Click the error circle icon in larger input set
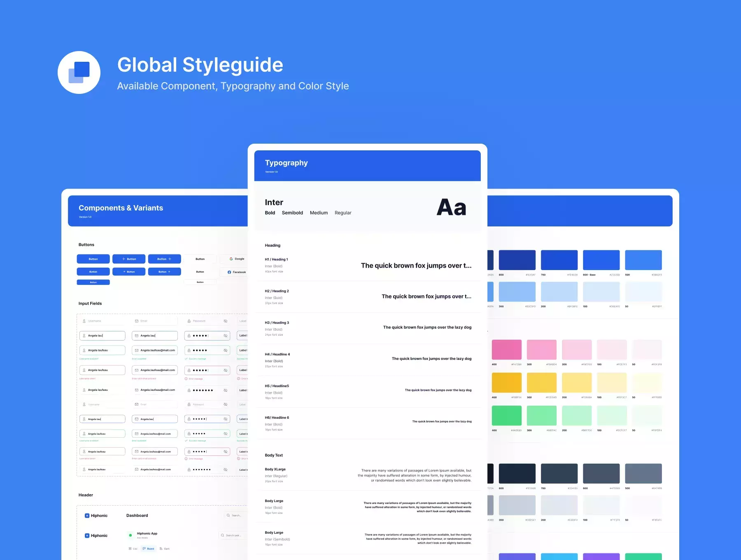741x560 pixels. point(186,379)
